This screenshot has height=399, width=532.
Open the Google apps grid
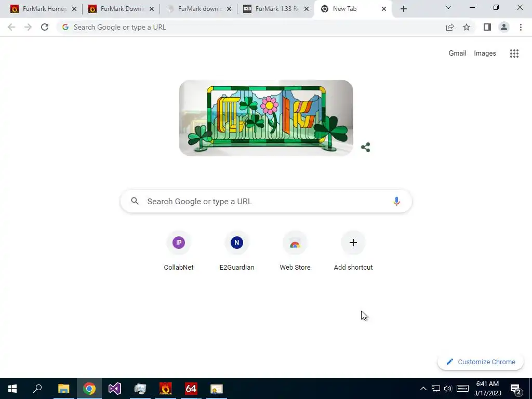[514, 54]
